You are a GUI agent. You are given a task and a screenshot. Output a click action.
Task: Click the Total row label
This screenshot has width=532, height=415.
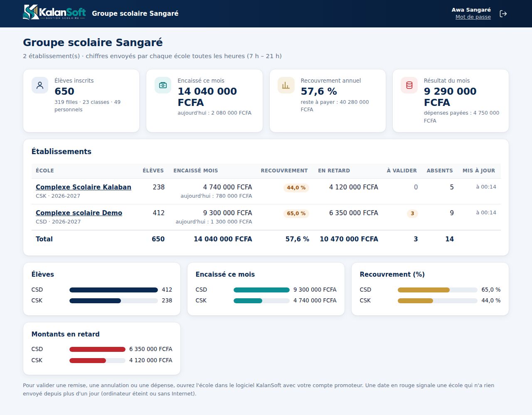(44, 239)
